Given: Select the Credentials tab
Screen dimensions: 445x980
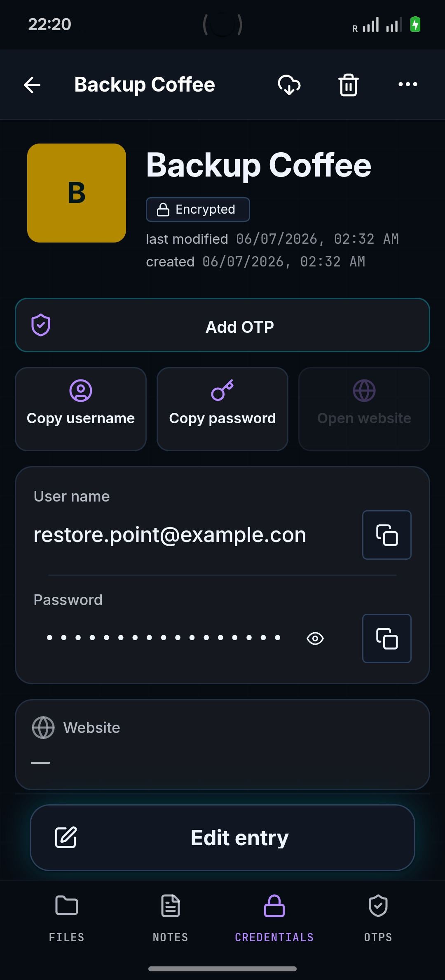Looking at the screenshot, I should pyautogui.click(x=274, y=918).
